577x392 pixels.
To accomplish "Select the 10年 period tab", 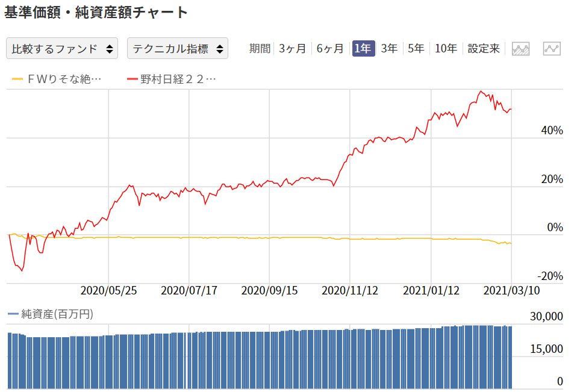I will click(444, 48).
